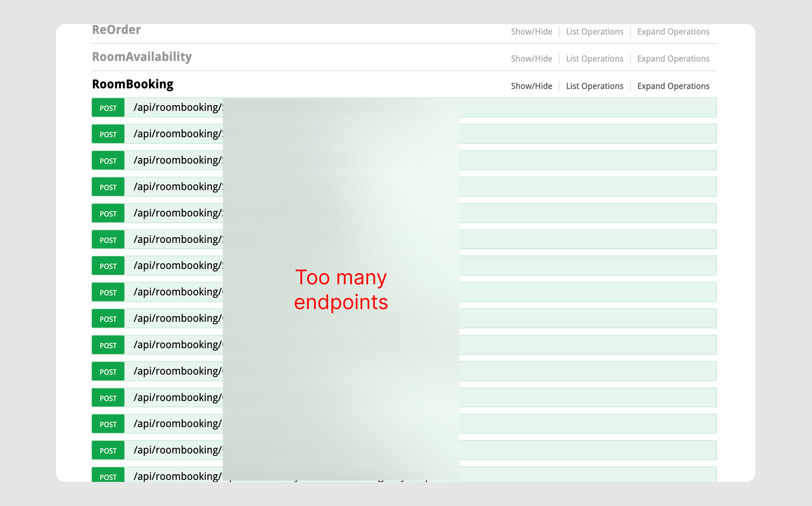Click the ReOrder section heading

click(116, 30)
